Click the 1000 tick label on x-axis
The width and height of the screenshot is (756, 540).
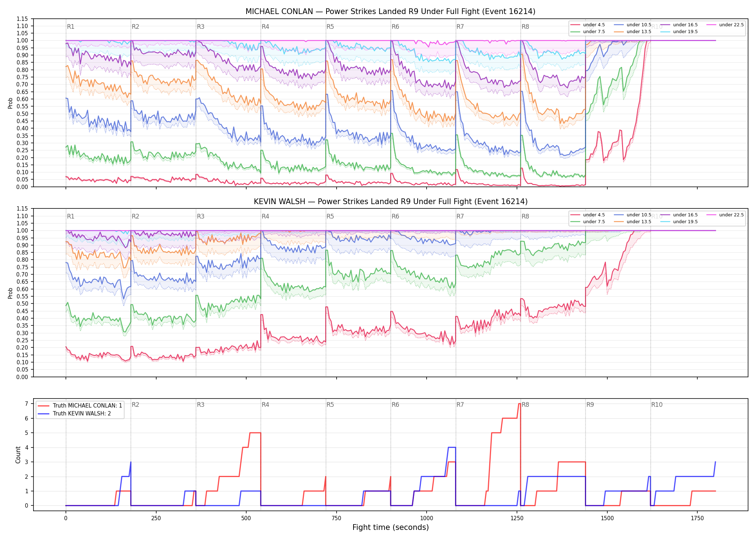coord(427,518)
